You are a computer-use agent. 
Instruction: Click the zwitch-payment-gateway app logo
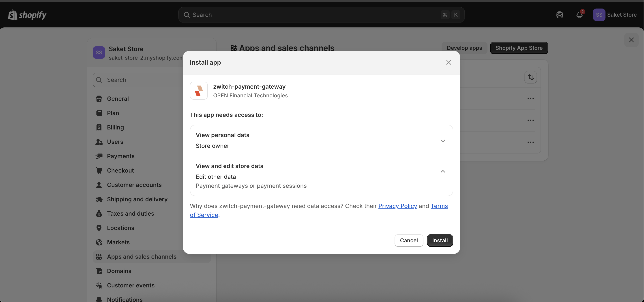click(x=199, y=91)
